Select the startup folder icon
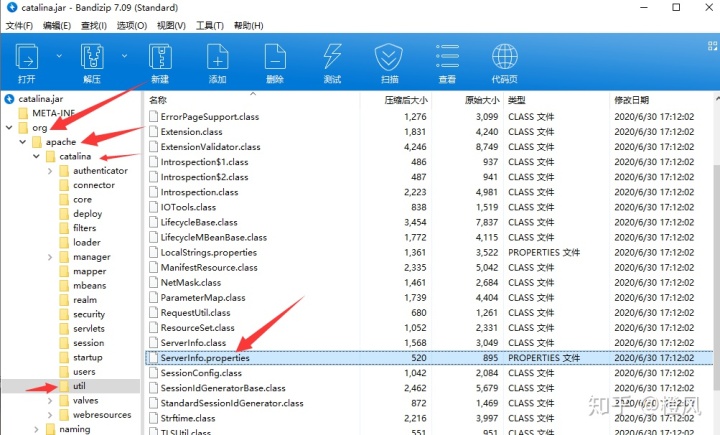720x435 pixels. 64,357
